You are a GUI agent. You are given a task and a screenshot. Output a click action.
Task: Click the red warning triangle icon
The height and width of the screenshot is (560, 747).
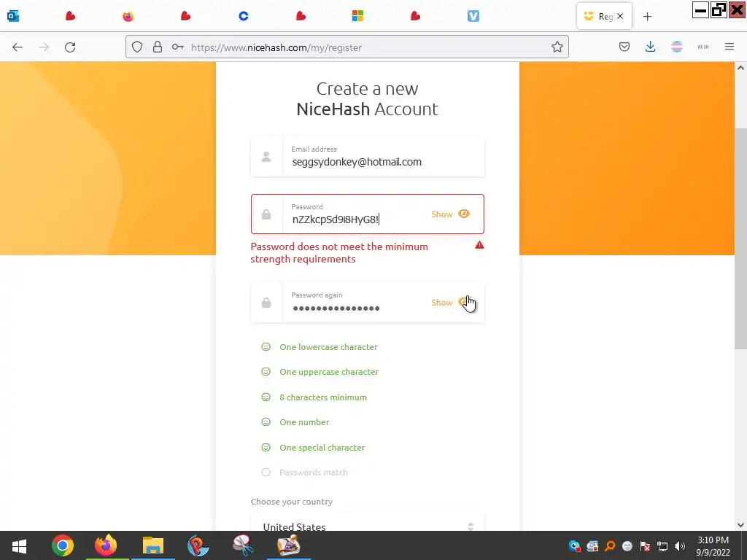pos(479,245)
